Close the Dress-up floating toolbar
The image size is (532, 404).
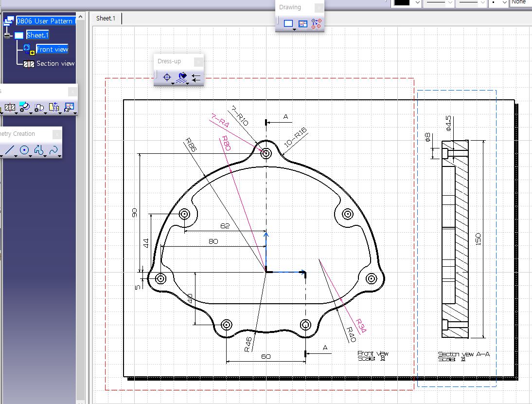click(198, 61)
